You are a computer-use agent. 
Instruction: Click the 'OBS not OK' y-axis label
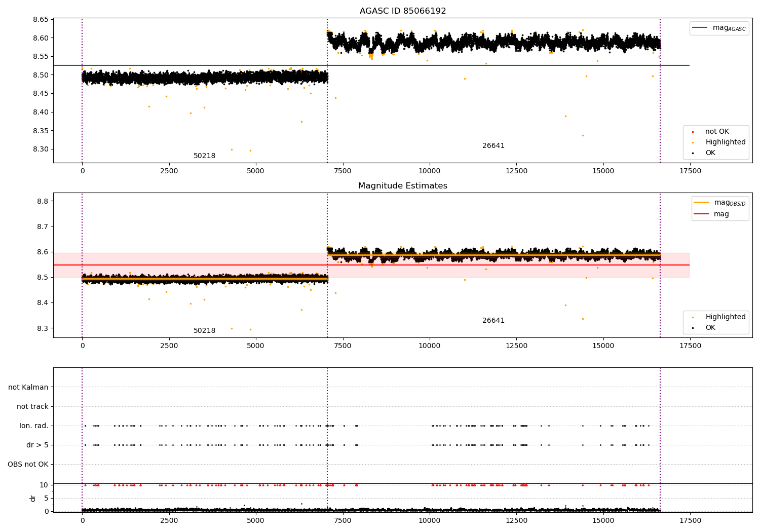click(x=28, y=465)
